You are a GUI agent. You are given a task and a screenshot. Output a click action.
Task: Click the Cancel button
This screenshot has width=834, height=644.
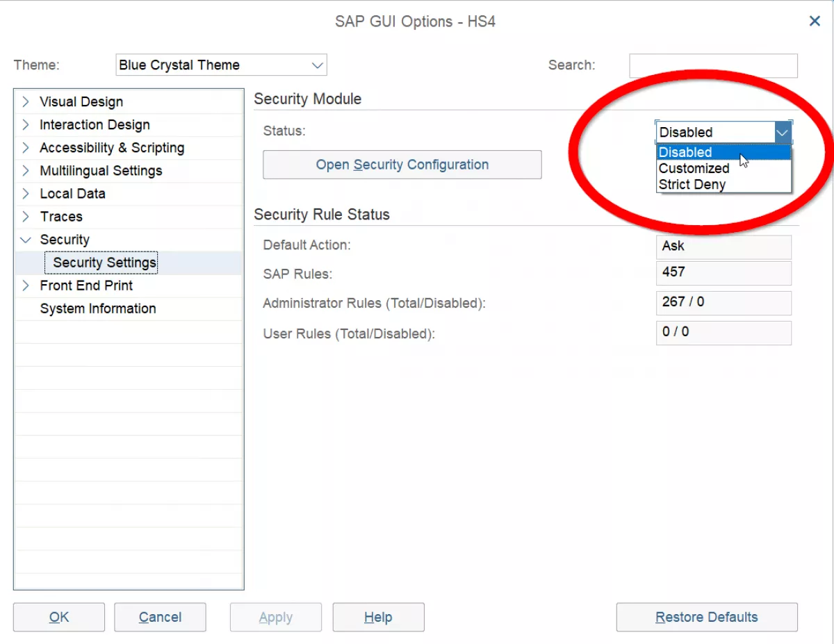coord(160,617)
